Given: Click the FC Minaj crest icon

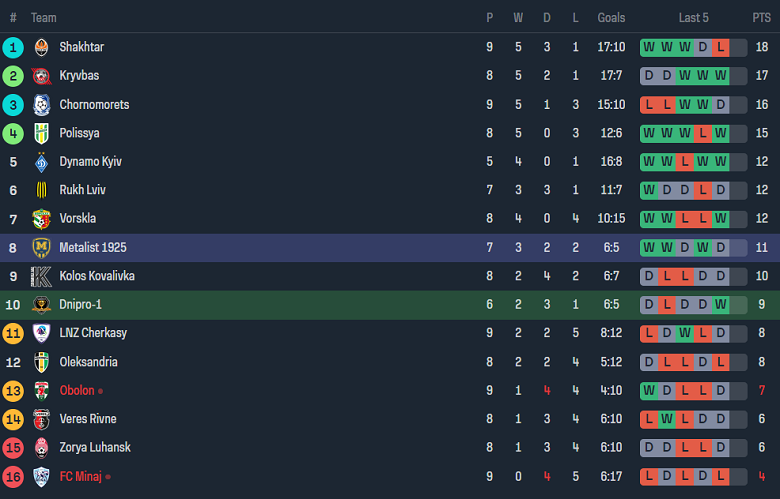Looking at the screenshot, I should tap(41, 476).
